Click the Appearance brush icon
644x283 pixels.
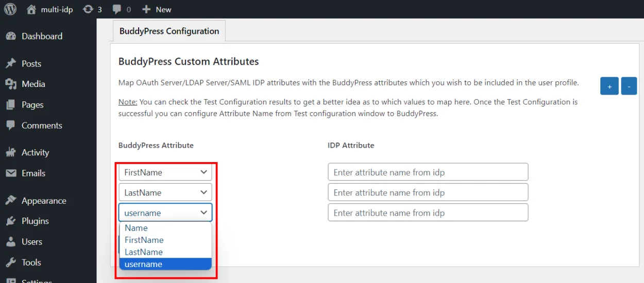[x=11, y=201]
